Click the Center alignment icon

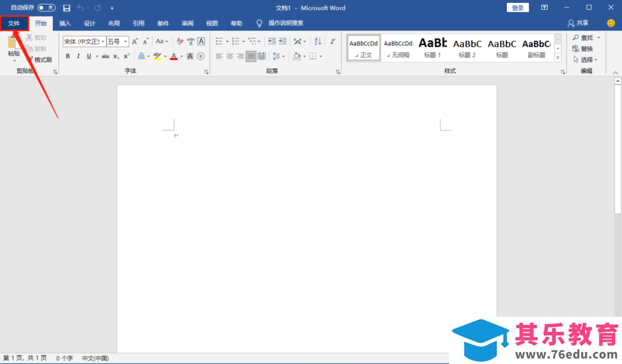230,56
